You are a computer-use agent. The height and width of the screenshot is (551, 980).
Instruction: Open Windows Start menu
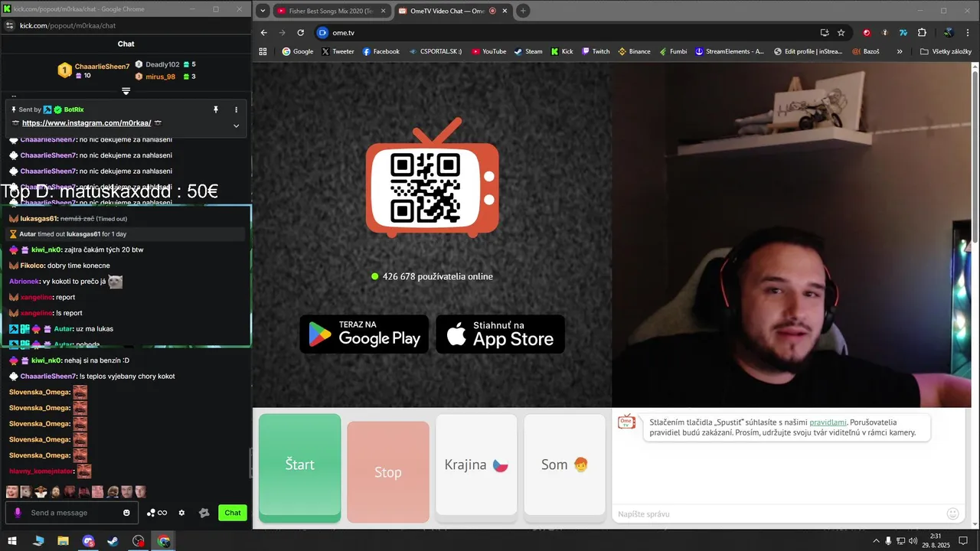point(12,541)
